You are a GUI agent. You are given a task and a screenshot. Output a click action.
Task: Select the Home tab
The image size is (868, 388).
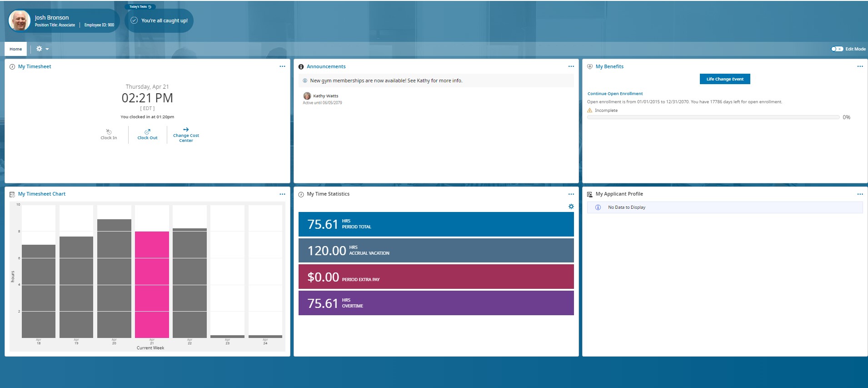pos(16,49)
